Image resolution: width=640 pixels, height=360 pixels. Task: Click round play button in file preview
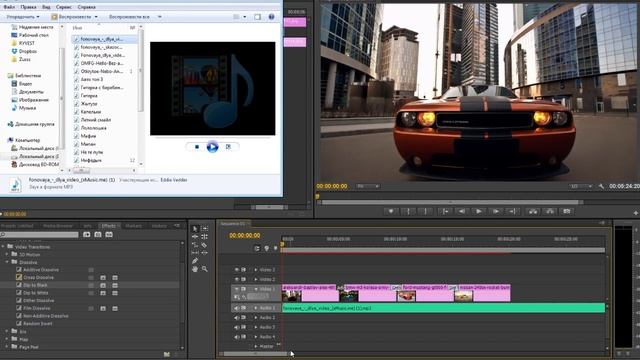pos(212,147)
